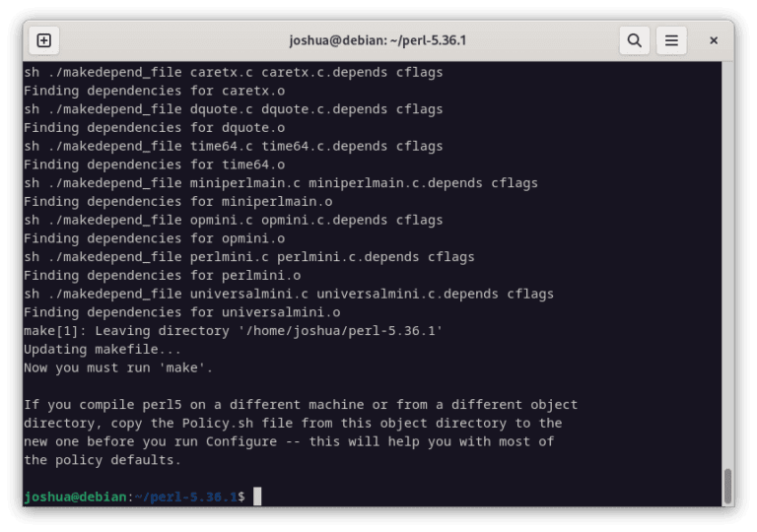Image resolution: width=757 pixels, height=532 pixels.
Task: Click the block cursor at the prompt
Action: [x=257, y=497]
